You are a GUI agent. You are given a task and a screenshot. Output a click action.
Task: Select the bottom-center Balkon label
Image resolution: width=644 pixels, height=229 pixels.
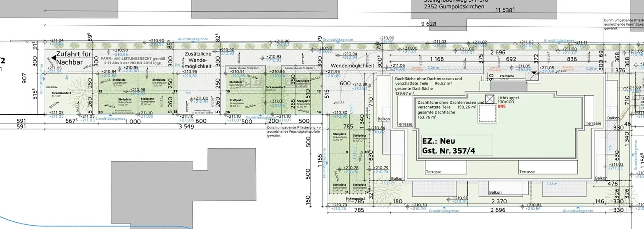click(495, 192)
